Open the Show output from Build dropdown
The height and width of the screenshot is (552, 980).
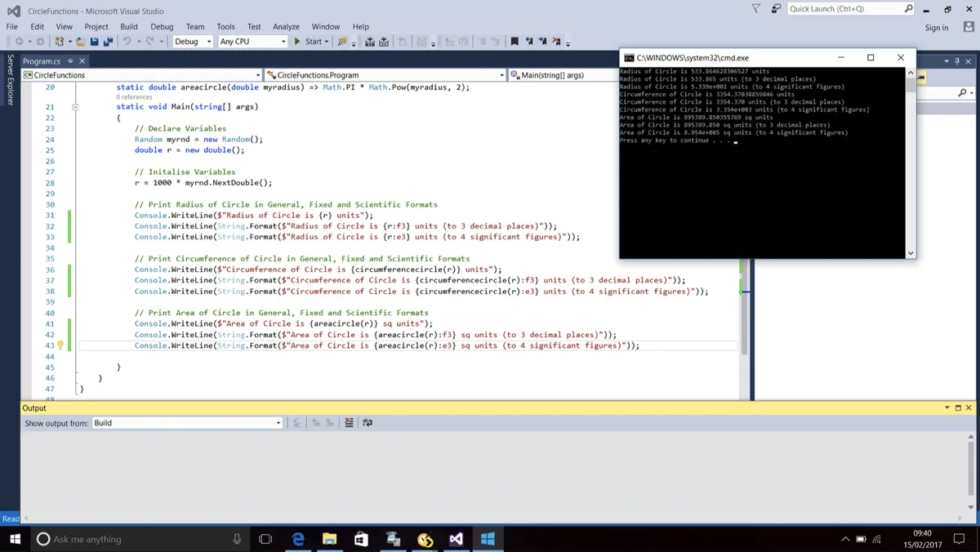click(x=187, y=423)
